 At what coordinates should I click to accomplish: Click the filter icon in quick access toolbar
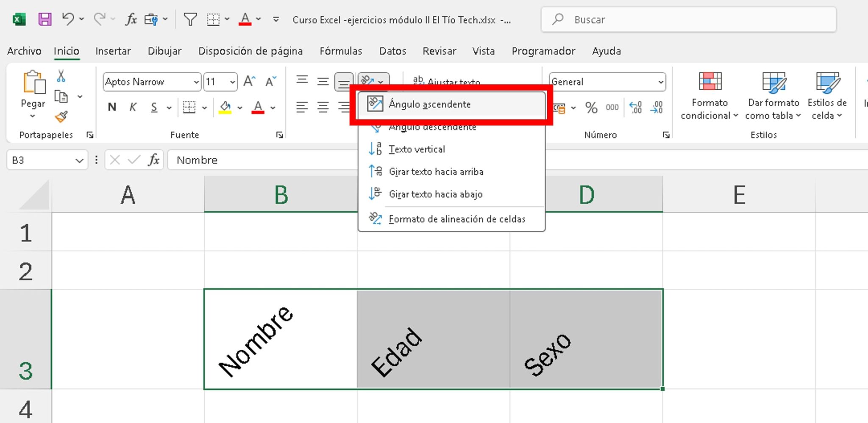(x=190, y=19)
